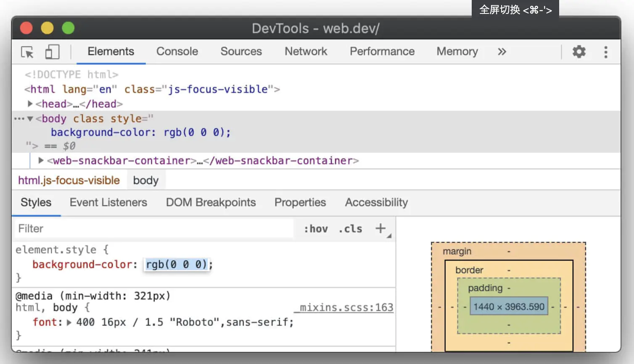Click the rgb(0 0 0) color value

tap(176, 264)
